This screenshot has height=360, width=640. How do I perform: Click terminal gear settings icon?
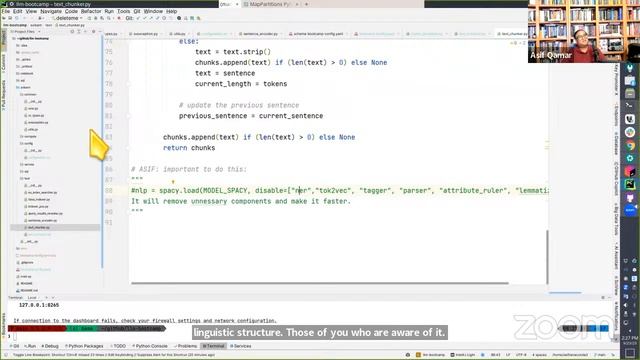pyautogui.click(x=602, y=298)
